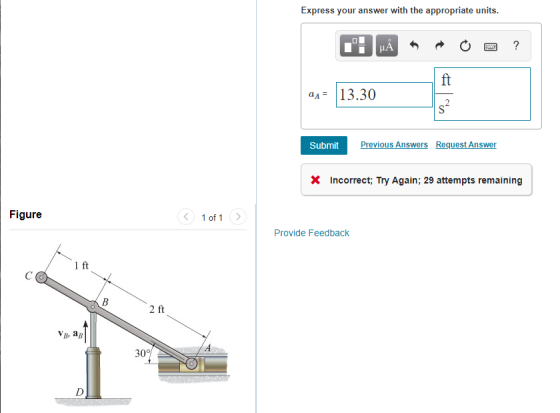Focus the aA value field showing 13.30
This screenshot has height=413, width=560.
[384, 95]
